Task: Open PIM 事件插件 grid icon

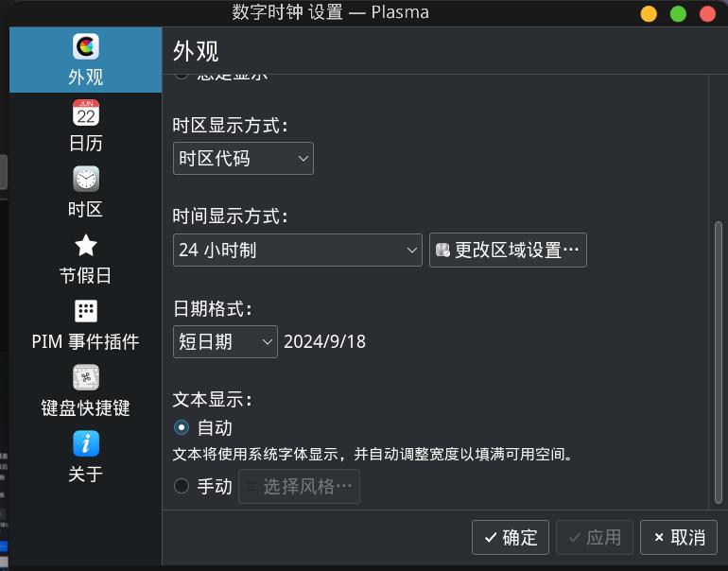Action: 86,311
